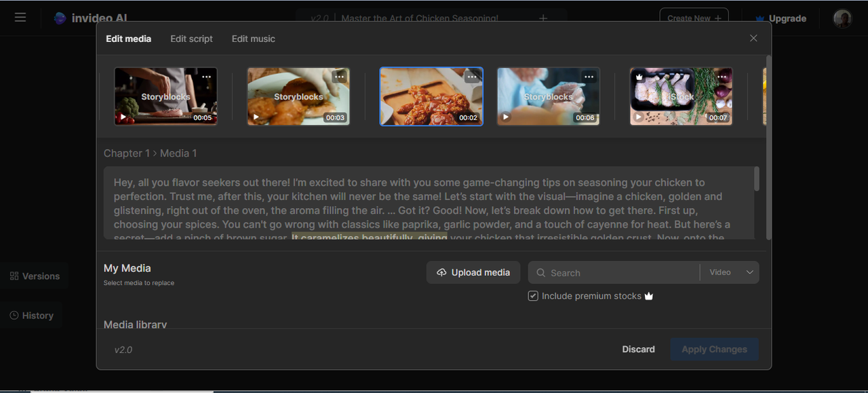Open options menu on 00:06 clip
This screenshot has height=393, width=868.
pyautogui.click(x=589, y=77)
